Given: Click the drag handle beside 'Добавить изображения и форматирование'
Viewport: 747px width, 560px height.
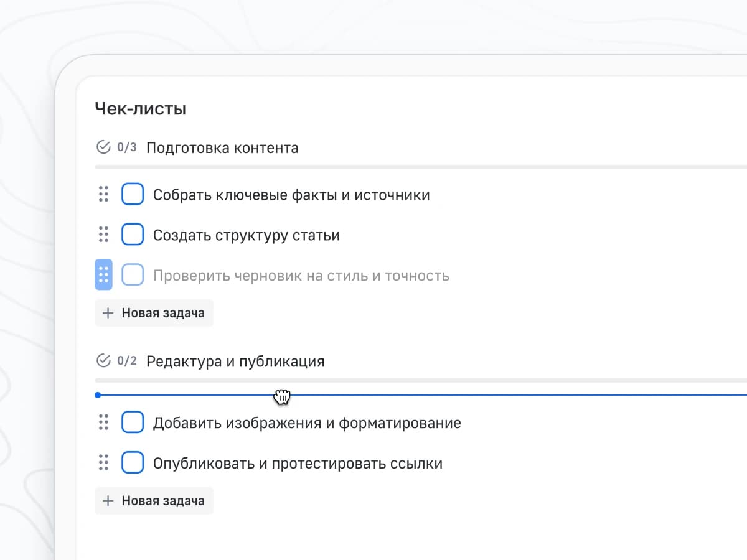Looking at the screenshot, I should (104, 422).
